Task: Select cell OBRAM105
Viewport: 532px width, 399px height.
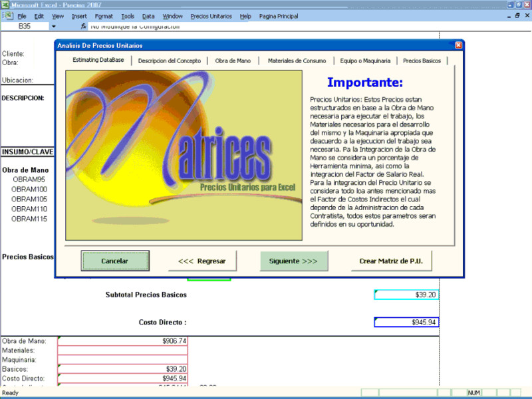Action: [x=29, y=199]
